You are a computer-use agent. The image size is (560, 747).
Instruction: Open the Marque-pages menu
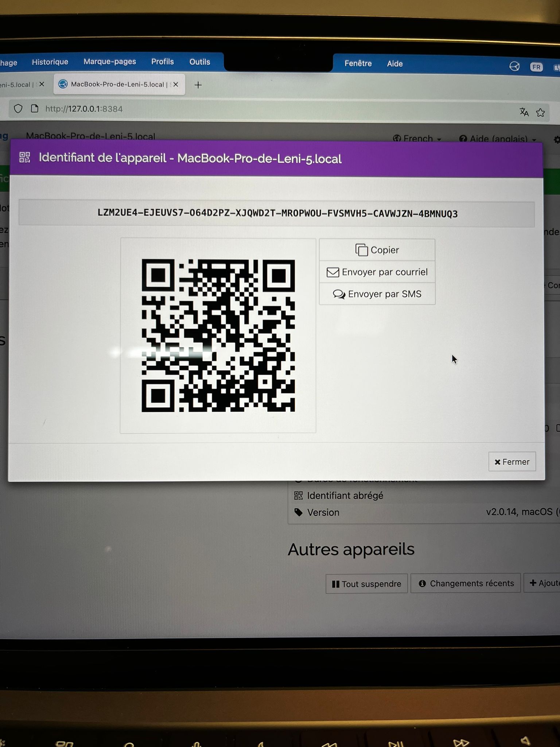(110, 62)
